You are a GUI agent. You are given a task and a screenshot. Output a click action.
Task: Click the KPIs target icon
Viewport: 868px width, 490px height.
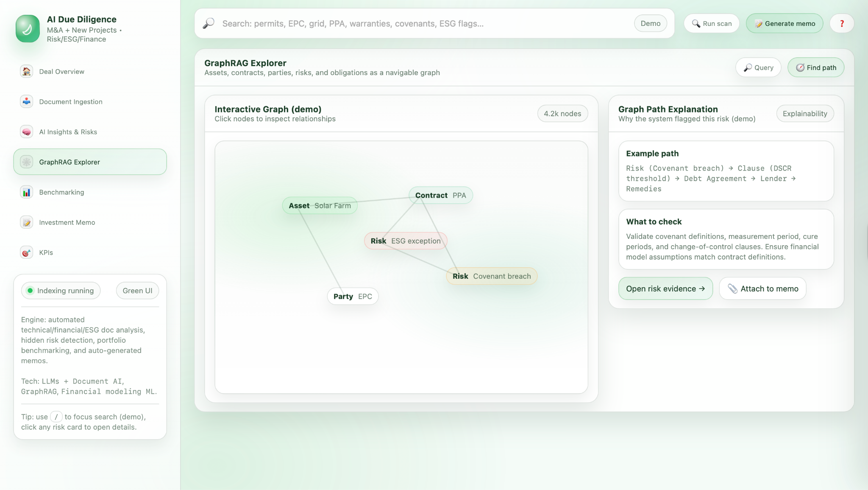tap(26, 252)
